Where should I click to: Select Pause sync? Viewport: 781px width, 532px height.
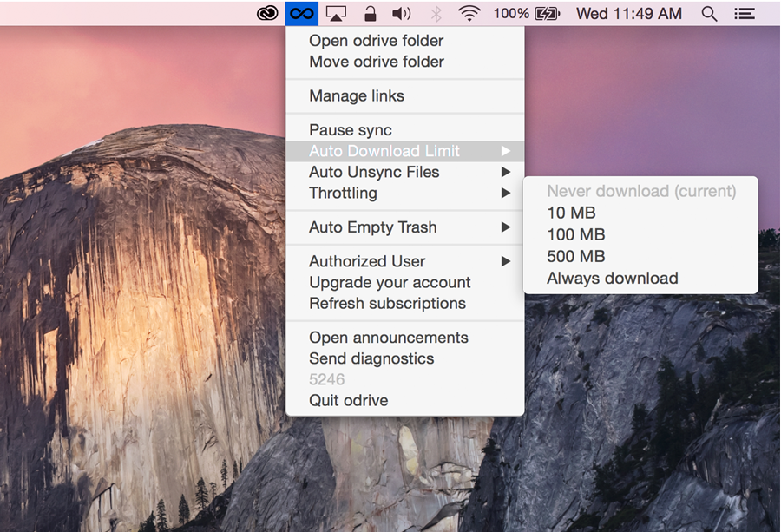coord(405,130)
